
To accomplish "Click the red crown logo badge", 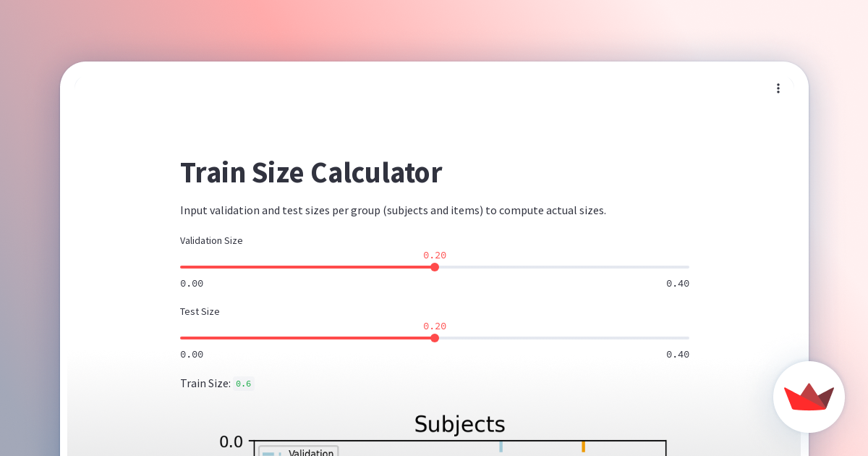I will point(809,397).
